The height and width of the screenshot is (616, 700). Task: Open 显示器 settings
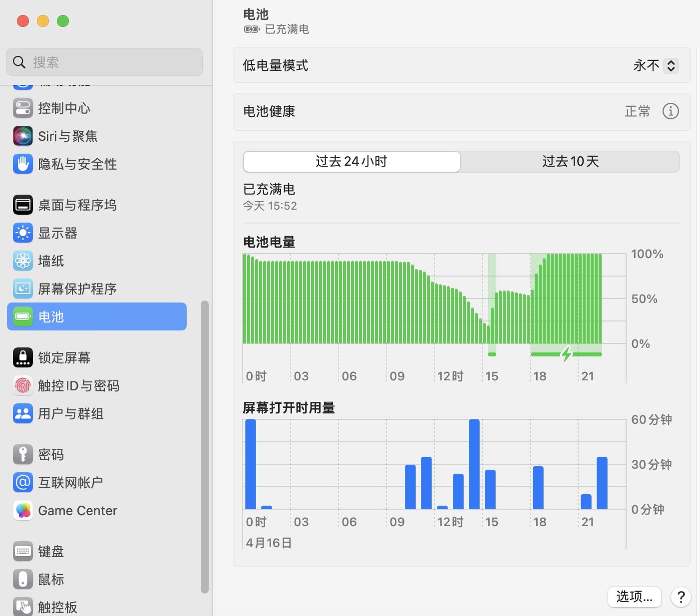click(x=57, y=233)
